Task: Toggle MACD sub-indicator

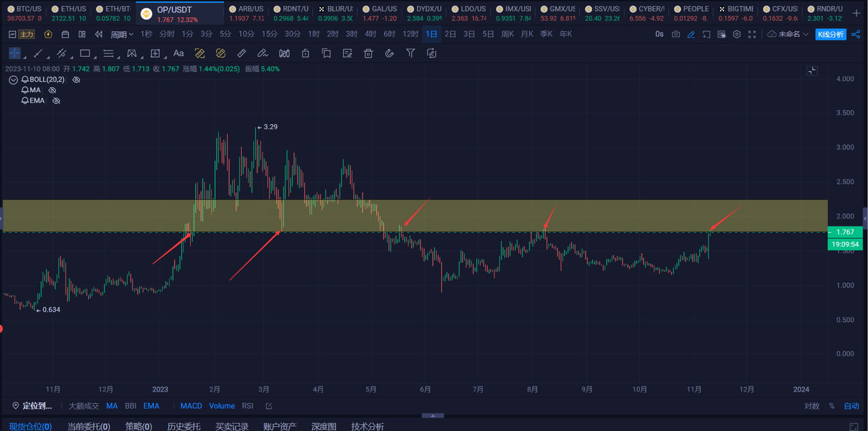Action: pos(191,406)
